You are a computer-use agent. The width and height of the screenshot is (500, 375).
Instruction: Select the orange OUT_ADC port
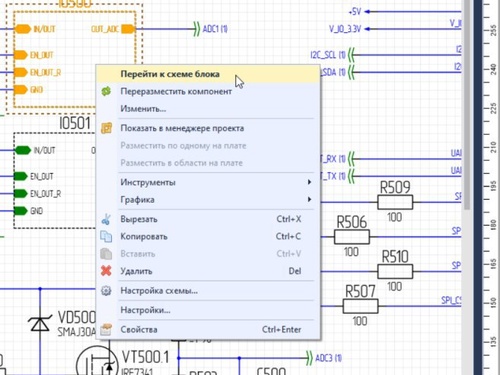(128, 29)
